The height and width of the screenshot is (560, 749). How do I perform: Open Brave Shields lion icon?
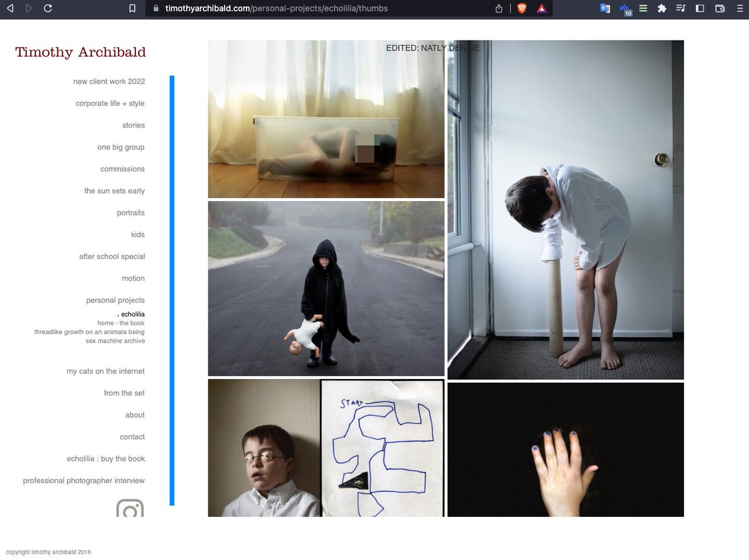pyautogui.click(x=522, y=9)
